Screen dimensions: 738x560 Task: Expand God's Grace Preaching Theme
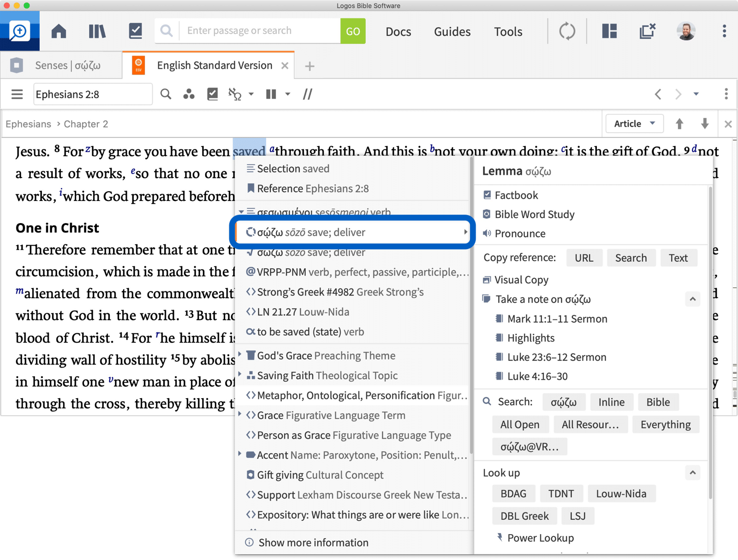[x=240, y=354]
